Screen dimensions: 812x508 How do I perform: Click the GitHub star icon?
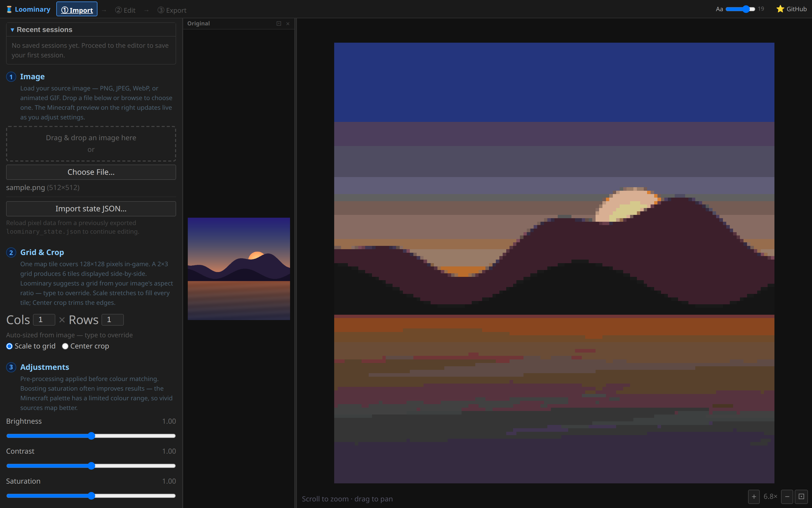pyautogui.click(x=780, y=9)
